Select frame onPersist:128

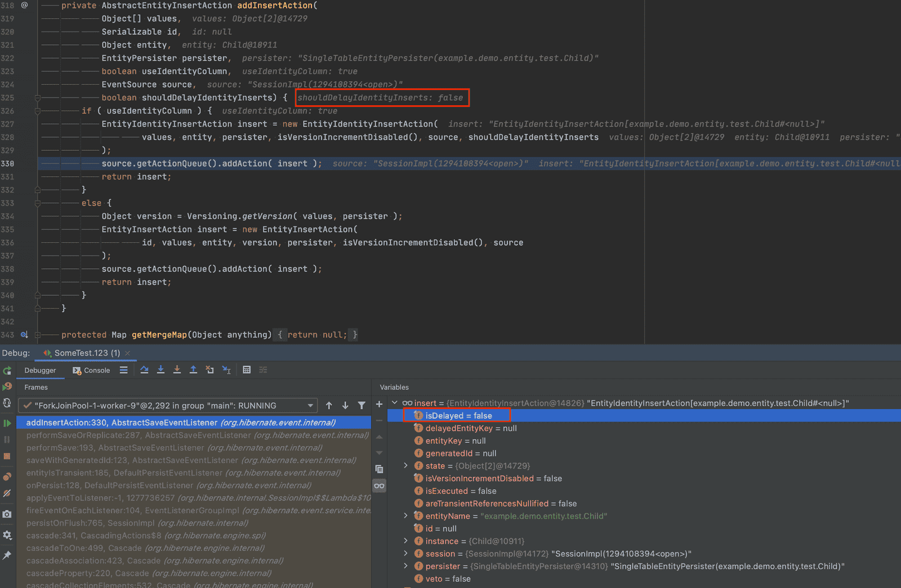194,485
